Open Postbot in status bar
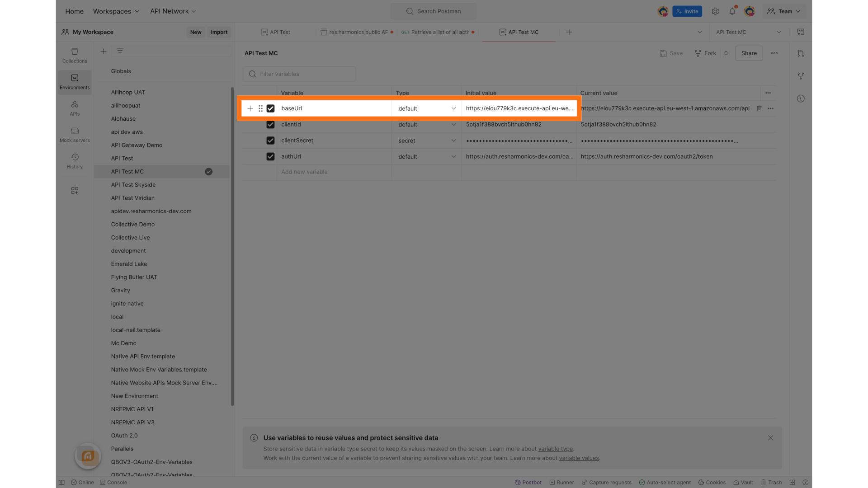 528,483
